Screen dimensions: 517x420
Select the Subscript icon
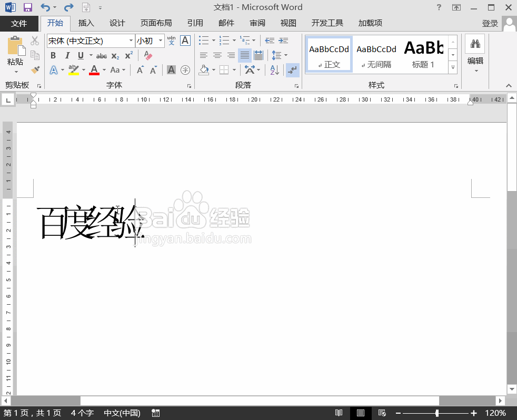[115, 55]
